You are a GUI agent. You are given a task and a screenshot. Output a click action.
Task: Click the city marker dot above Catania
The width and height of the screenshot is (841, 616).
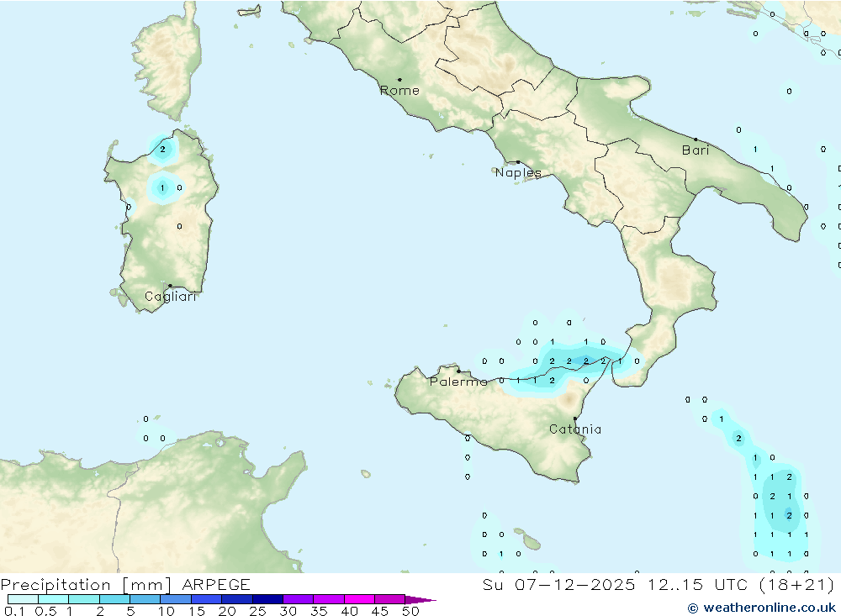pos(575,419)
